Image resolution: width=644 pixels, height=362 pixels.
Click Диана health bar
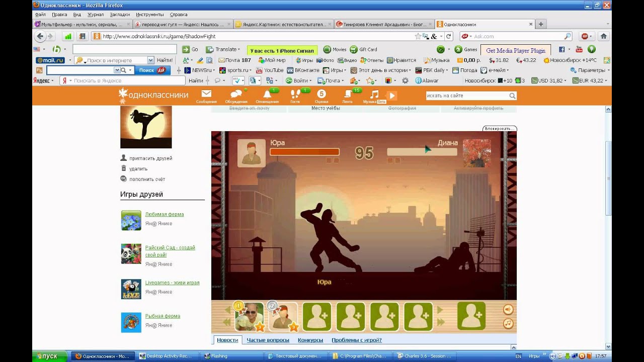[x=422, y=152]
